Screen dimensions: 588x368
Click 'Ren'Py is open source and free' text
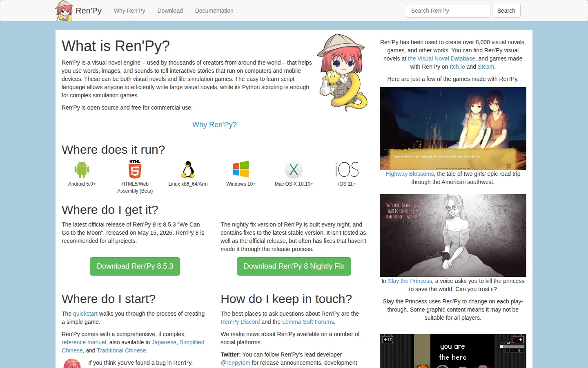click(x=127, y=108)
